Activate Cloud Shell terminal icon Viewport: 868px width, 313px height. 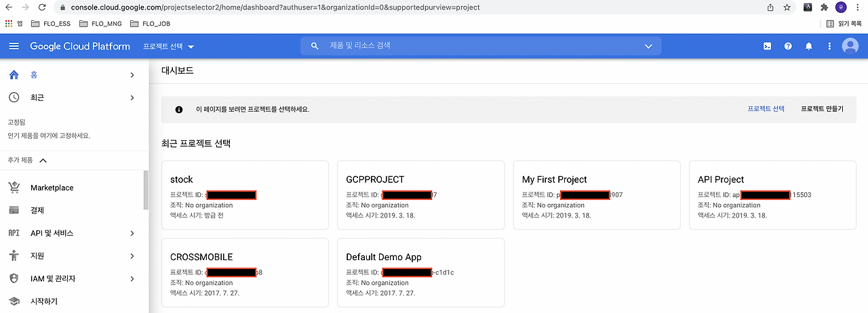[767, 46]
